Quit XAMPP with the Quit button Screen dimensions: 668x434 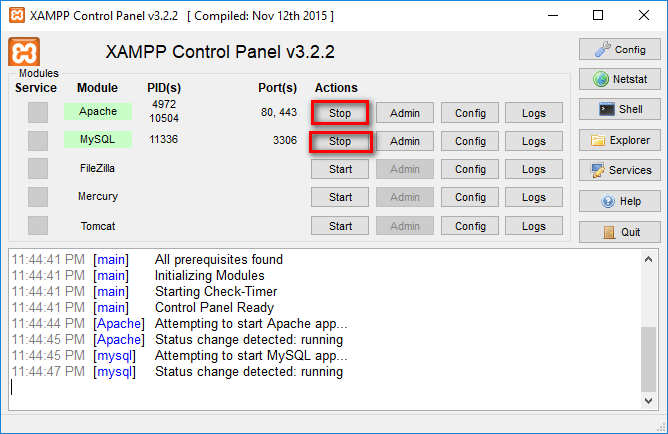620,232
